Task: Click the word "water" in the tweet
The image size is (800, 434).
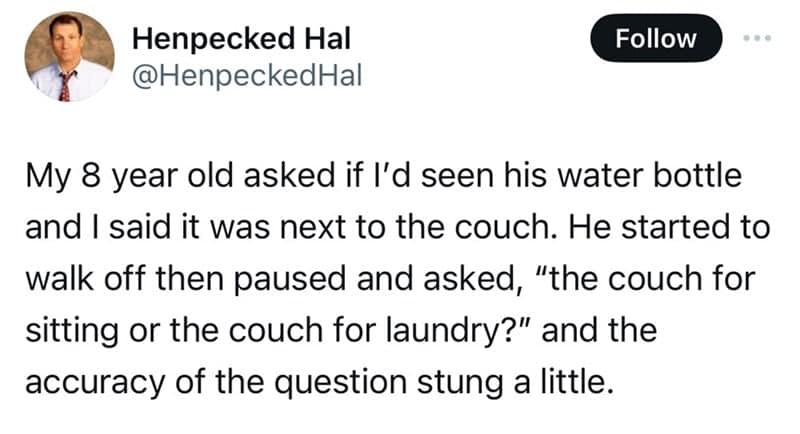Action: click(616, 176)
